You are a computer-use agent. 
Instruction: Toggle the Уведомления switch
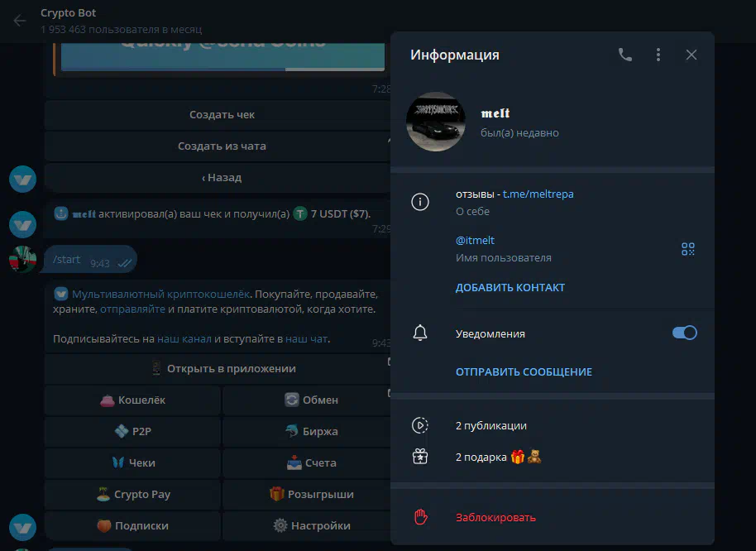(685, 333)
